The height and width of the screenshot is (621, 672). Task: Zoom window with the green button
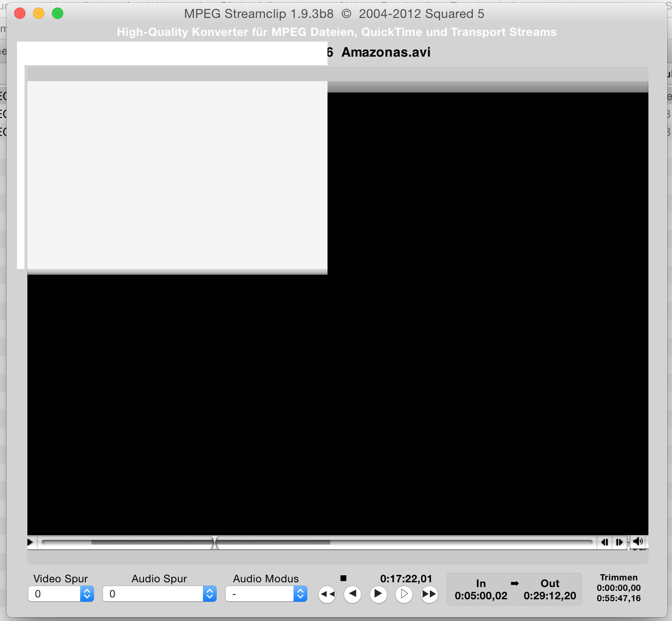[58, 13]
